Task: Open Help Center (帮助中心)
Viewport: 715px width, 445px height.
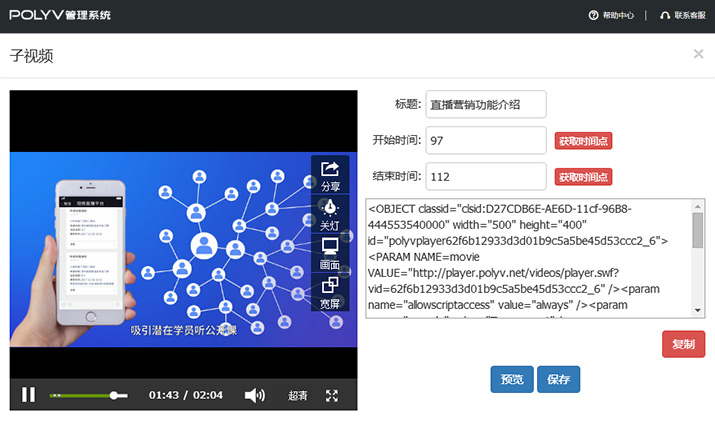Action: (x=610, y=15)
